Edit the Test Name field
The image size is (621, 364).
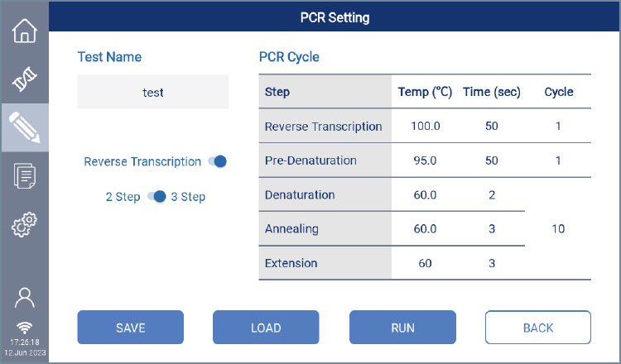(x=153, y=93)
